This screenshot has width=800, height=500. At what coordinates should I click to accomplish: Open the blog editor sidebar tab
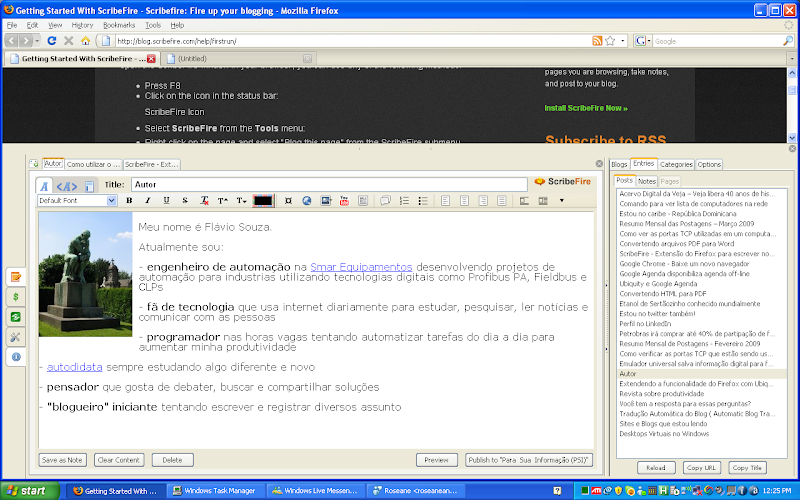coord(16,277)
